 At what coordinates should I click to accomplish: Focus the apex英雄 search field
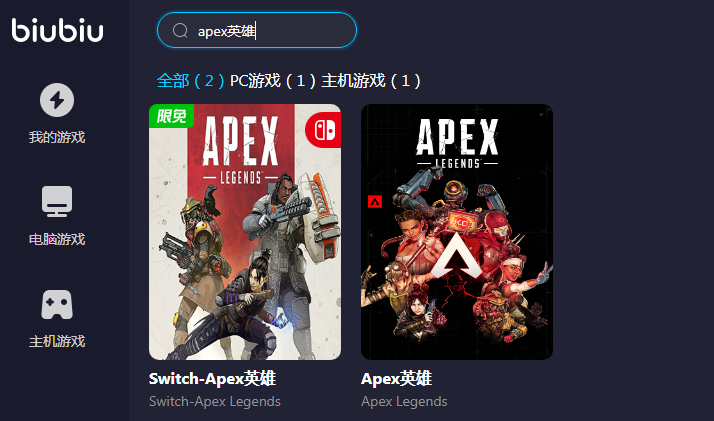coord(257,30)
